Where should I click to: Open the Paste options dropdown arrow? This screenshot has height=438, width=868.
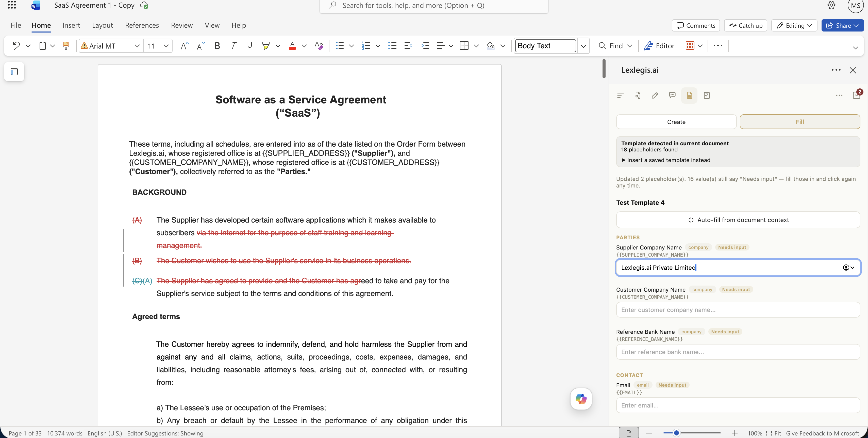[53, 46]
